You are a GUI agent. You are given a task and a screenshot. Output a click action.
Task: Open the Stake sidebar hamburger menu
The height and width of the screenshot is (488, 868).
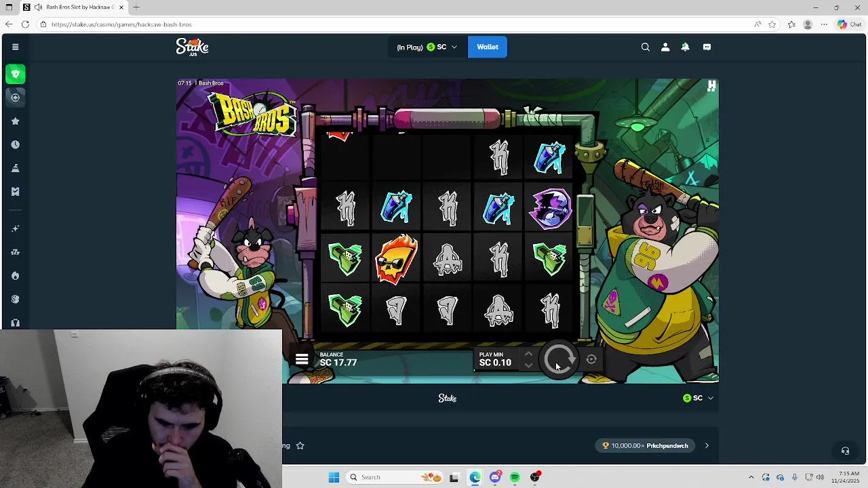tap(15, 47)
